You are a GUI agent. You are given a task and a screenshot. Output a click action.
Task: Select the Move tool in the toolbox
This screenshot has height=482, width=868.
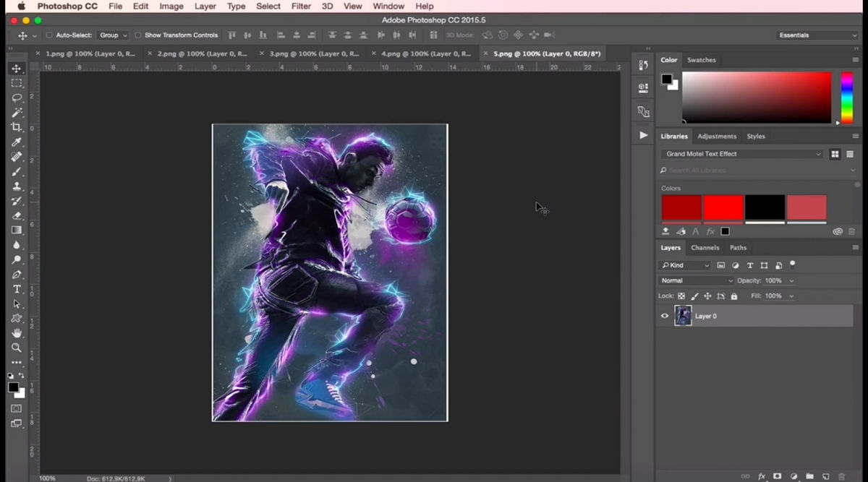point(17,68)
